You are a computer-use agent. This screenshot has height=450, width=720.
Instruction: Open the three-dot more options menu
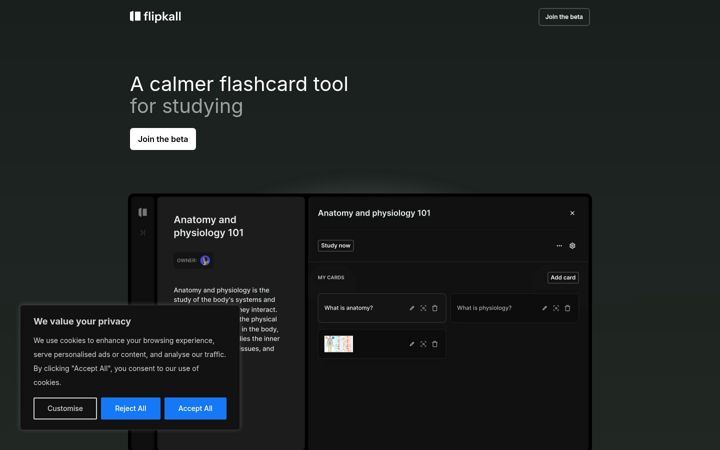[559, 246]
